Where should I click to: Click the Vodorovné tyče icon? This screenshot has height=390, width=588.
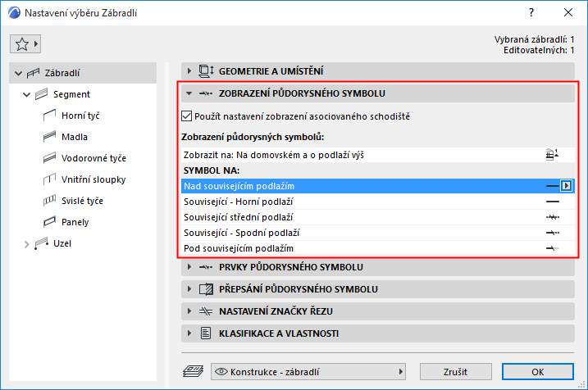click(x=48, y=158)
